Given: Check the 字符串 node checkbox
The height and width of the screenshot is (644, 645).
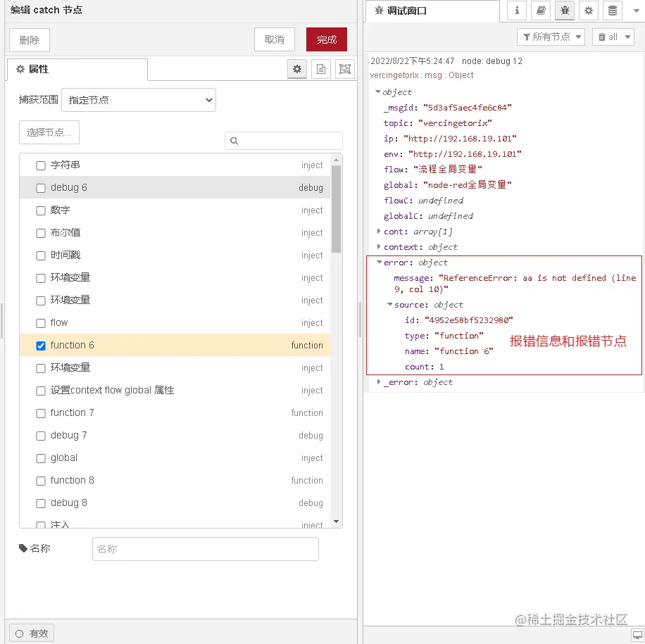Looking at the screenshot, I should point(41,165).
